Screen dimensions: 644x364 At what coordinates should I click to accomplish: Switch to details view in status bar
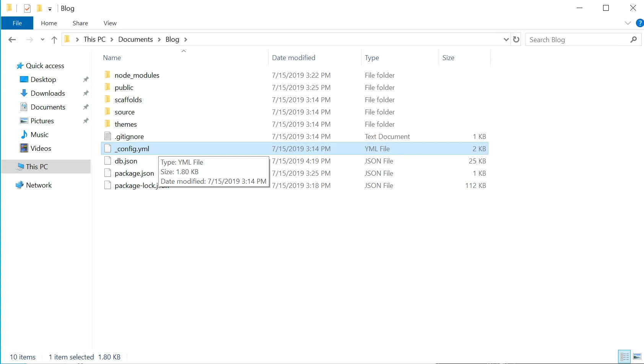click(x=624, y=357)
